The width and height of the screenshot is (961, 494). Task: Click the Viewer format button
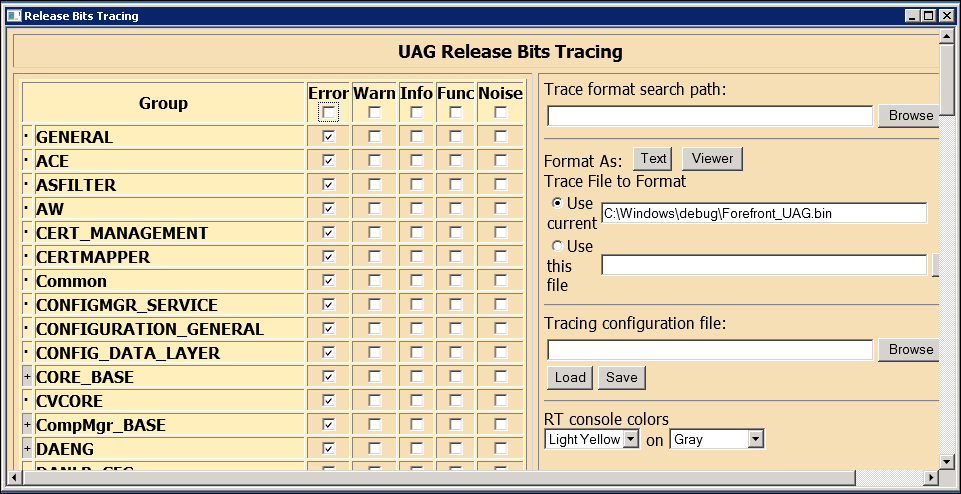tap(712, 159)
